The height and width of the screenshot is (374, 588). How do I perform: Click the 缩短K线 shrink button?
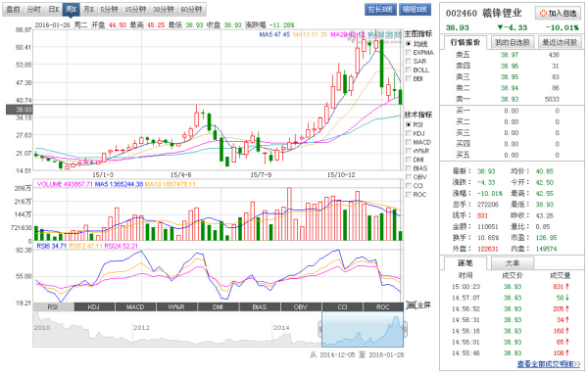(416, 10)
